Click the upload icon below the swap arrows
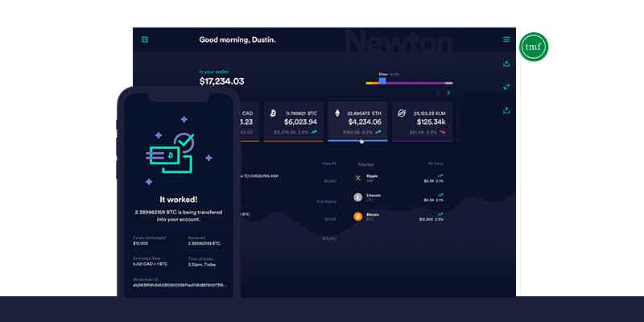644x322 pixels. 506,110
